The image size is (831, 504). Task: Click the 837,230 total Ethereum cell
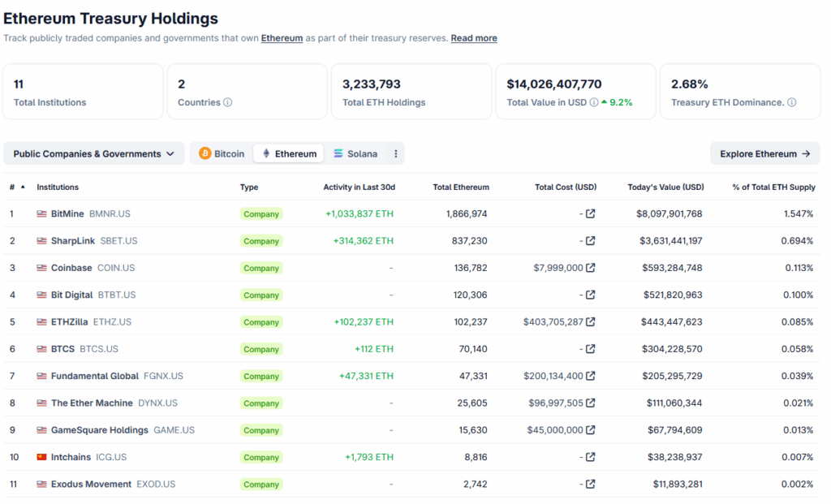click(470, 240)
